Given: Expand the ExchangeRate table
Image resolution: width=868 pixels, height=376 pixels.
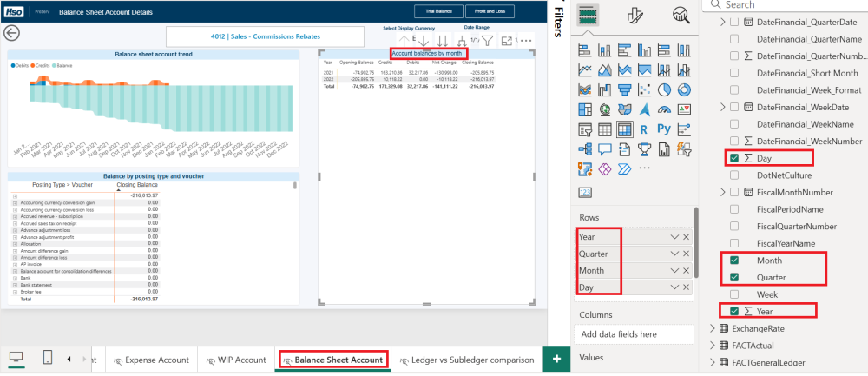Looking at the screenshot, I should (713, 328).
